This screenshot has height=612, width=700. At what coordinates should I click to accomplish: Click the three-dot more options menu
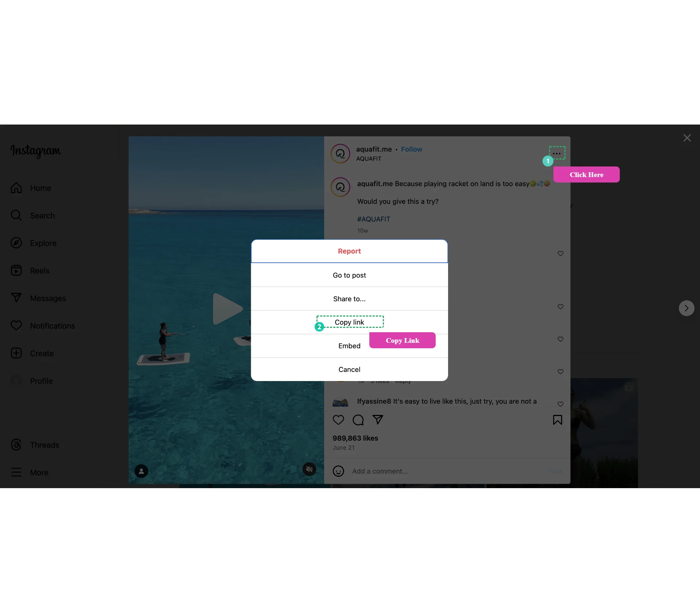(557, 153)
